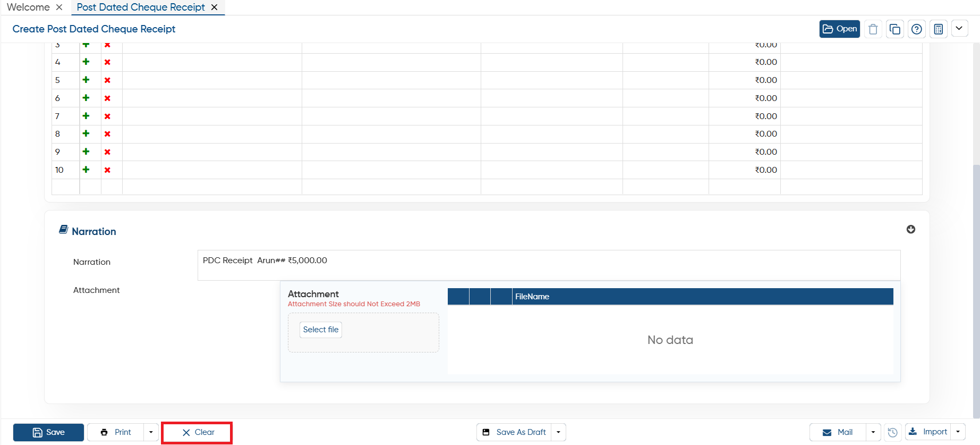Switch to the Welcome tab
This screenshot has width=980, height=445.
[x=28, y=7]
